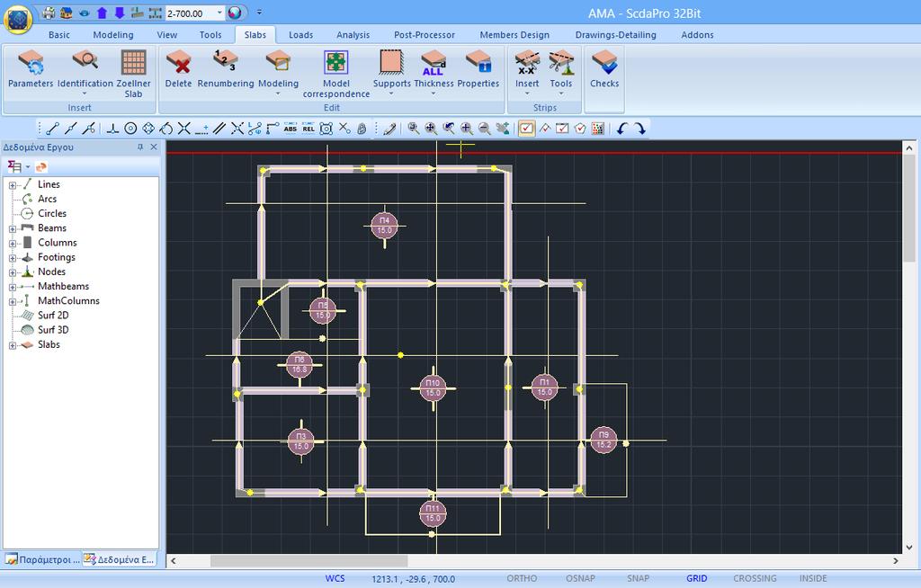Click the pencil edit tool

[389, 128]
